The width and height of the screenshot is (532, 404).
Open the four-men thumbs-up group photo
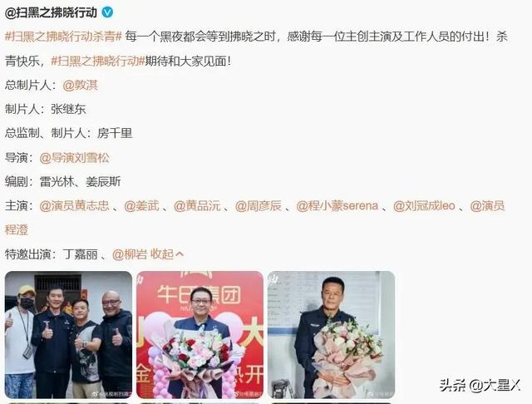coord(68,335)
